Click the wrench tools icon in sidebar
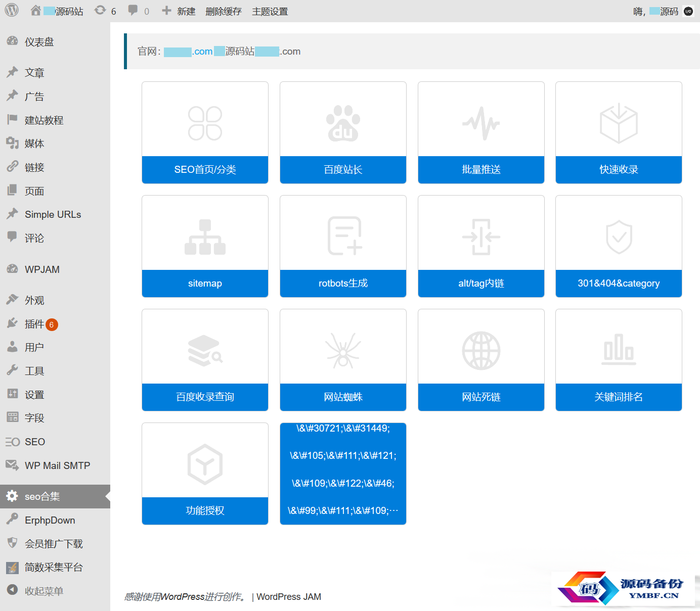 (12, 370)
